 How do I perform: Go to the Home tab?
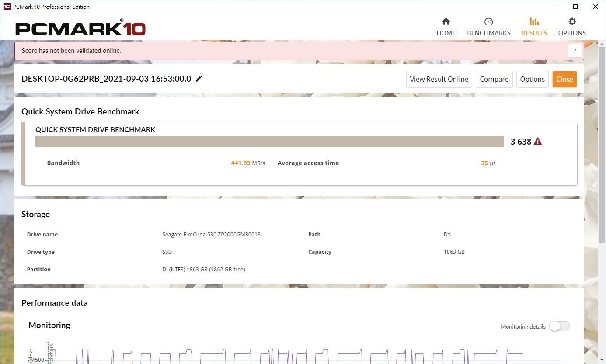pos(446,27)
